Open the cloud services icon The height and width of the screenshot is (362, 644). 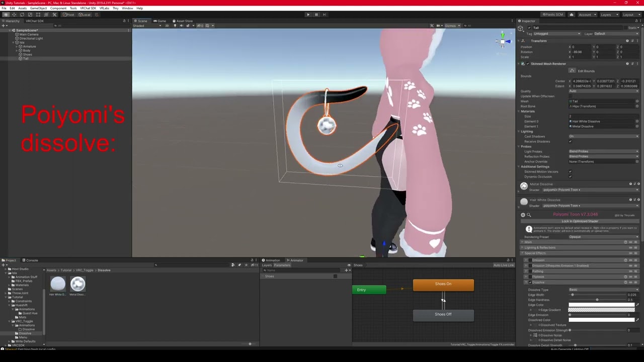(x=572, y=15)
